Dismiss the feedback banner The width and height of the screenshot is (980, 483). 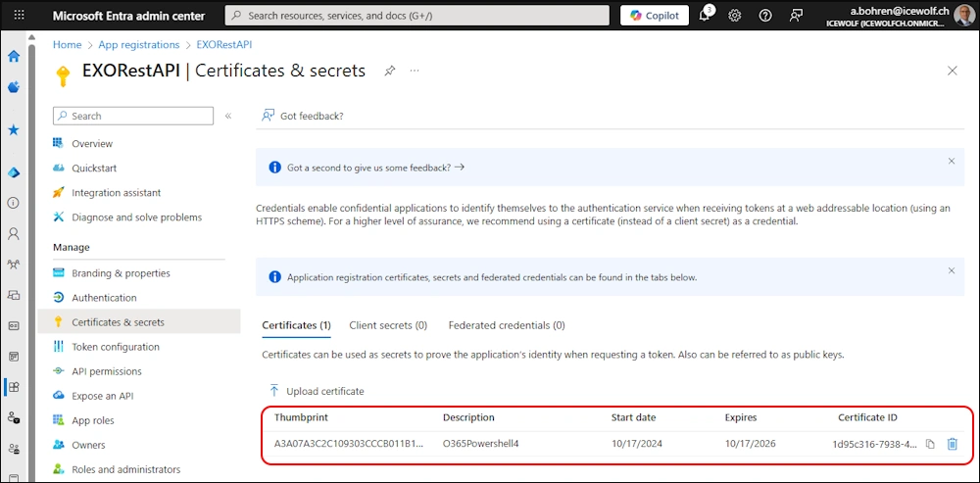pos(951,161)
